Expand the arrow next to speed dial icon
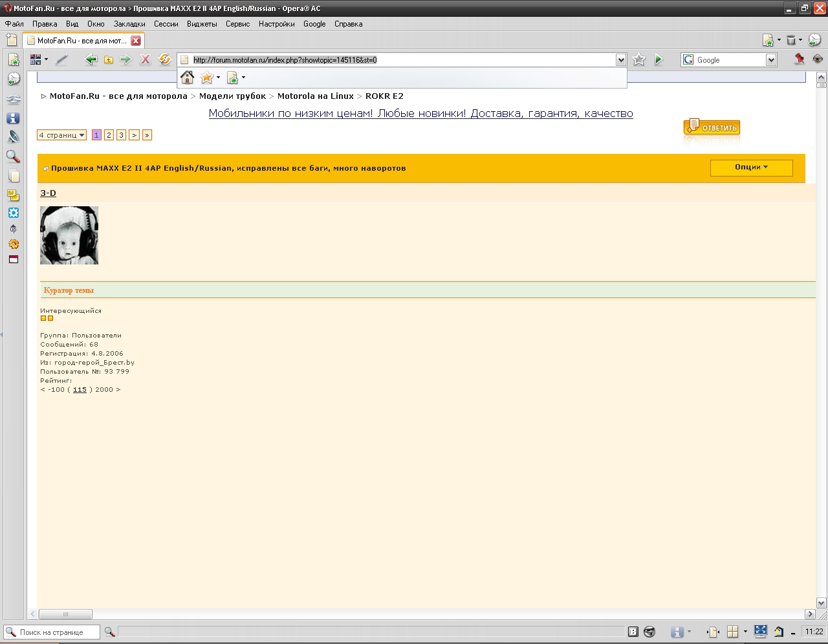 tap(46, 59)
